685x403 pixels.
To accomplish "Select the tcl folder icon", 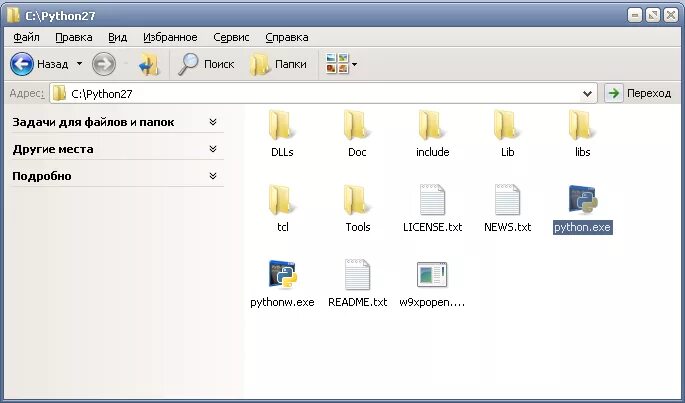I will point(281,200).
